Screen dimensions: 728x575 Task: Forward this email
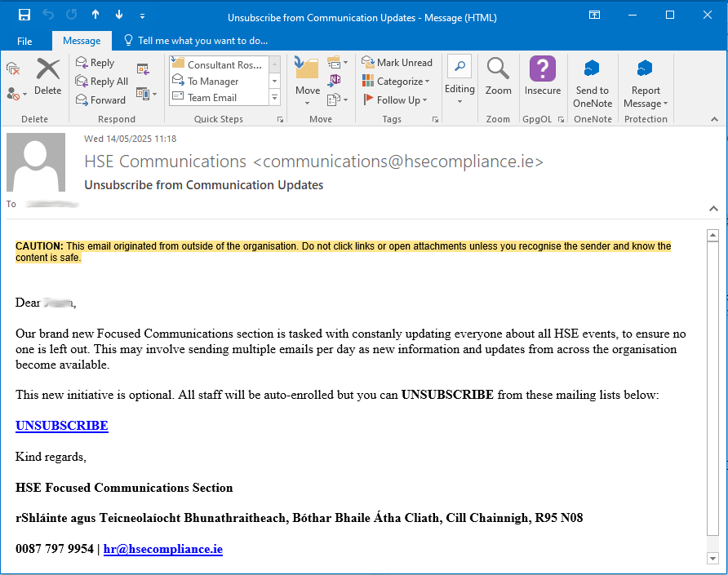pos(100,100)
